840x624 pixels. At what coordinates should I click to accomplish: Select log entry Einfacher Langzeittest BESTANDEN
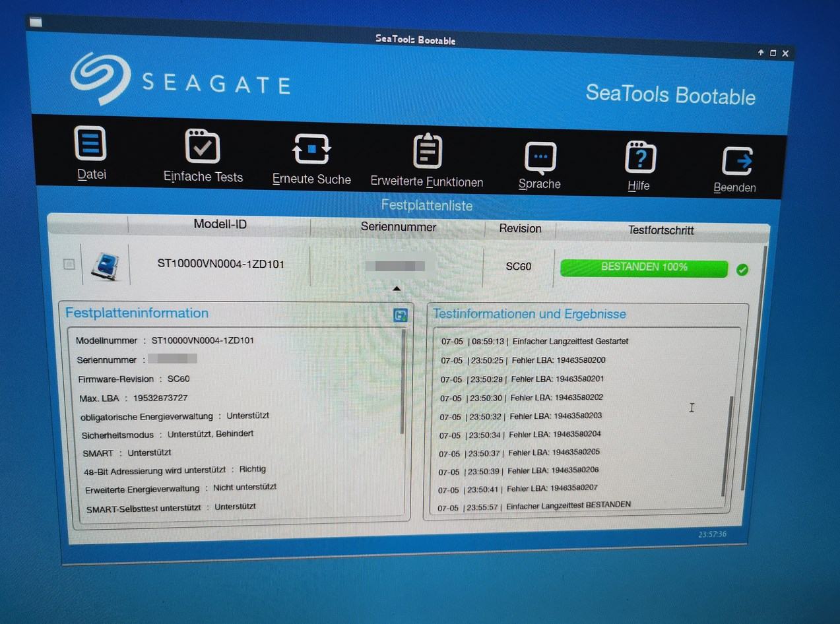click(x=534, y=507)
